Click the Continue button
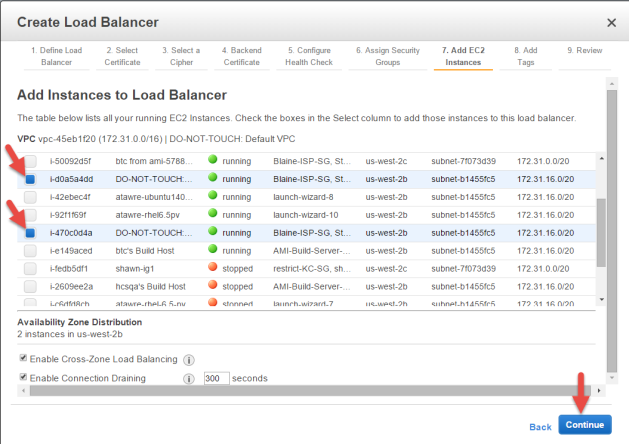The width and height of the screenshot is (629, 444). pyautogui.click(x=585, y=425)
